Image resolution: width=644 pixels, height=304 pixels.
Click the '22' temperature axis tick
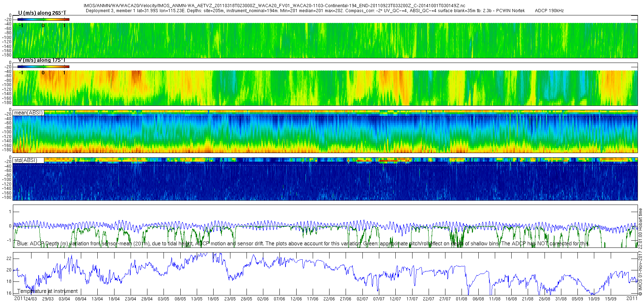click(x=9, y=259)
